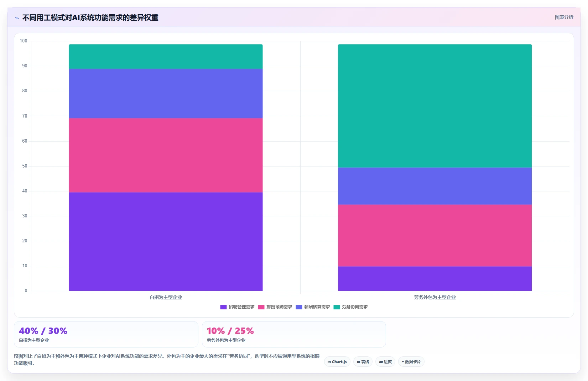Click the 劳务外包为主型企业 x-axis label
The height and width of the screenshot is (381, 588).
pos(435,297)
